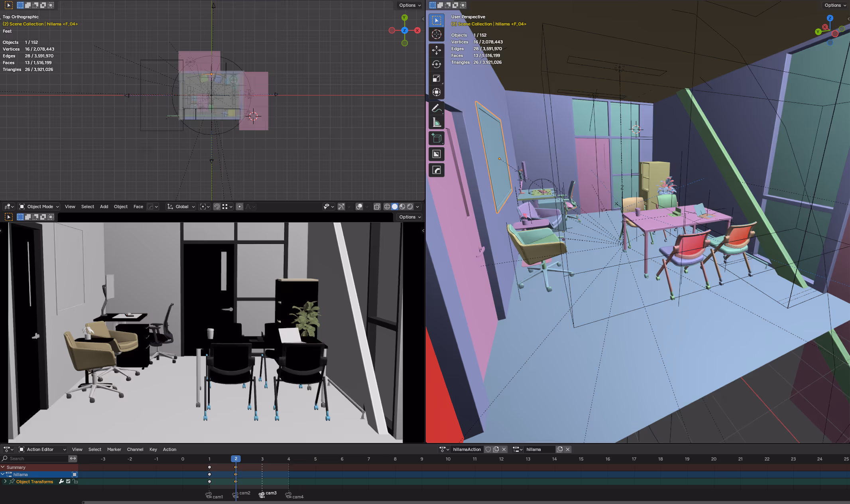This screenshot has width=850, height=504.
Task: Select the Rotate tool
Action: [437, 64]
